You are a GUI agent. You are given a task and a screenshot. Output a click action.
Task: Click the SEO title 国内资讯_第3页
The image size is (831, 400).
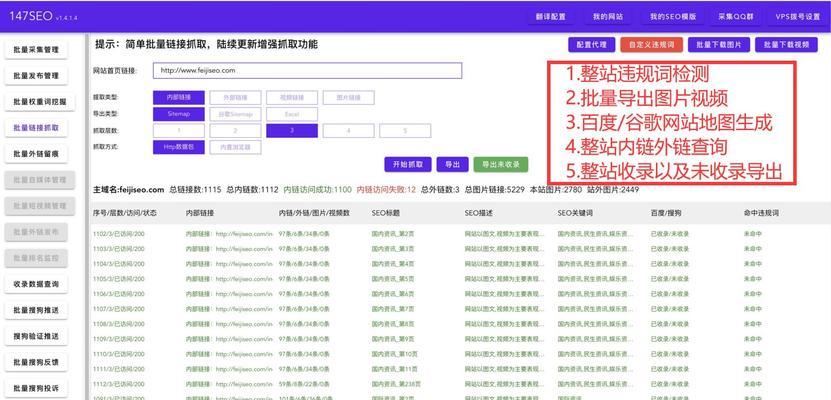(x=393, y=248)
